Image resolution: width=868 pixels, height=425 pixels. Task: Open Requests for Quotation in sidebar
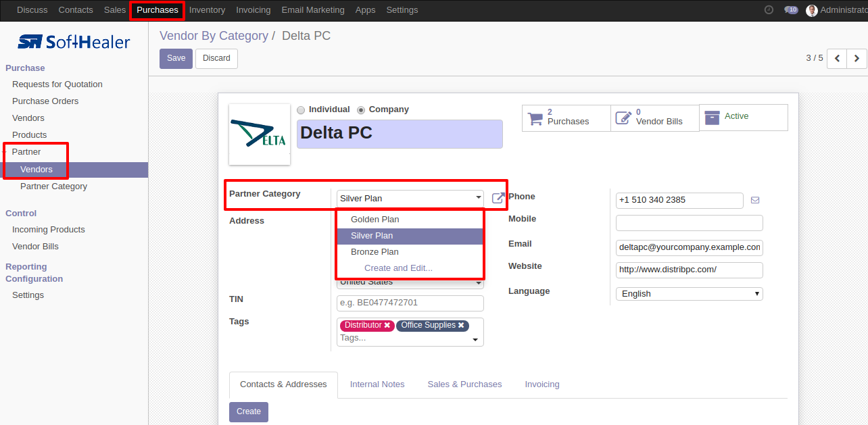point(57,84)
